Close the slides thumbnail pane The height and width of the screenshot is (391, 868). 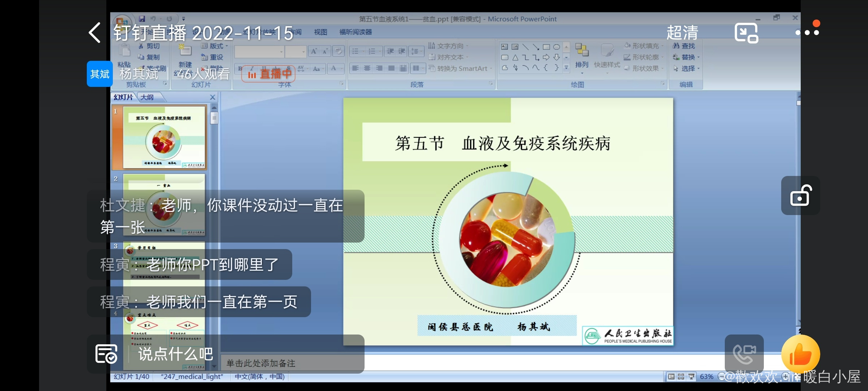click(x=213, y=97)
